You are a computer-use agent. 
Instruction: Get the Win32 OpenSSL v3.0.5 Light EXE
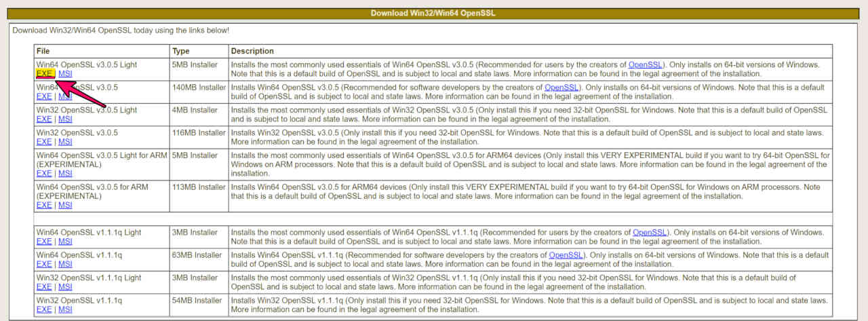[44, 119]
